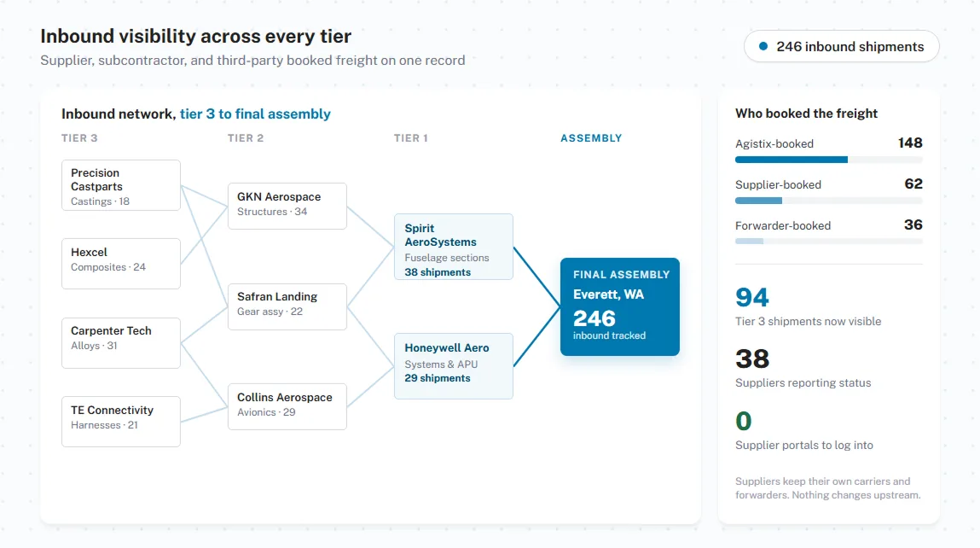Viewport: 980px width, 548px height.
Task: Open the GKN Aerospace Structures card
Action: [287, 206]
